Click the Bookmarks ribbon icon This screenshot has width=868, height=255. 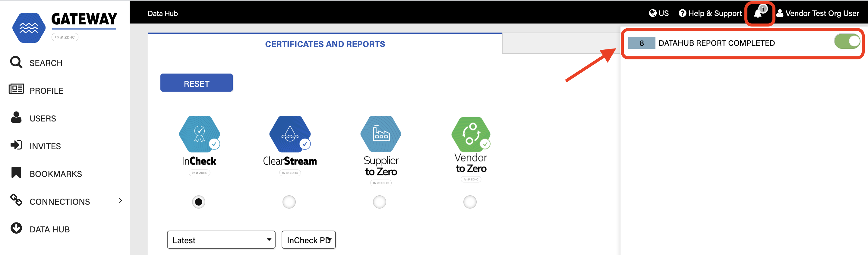[x=16, y=172]
